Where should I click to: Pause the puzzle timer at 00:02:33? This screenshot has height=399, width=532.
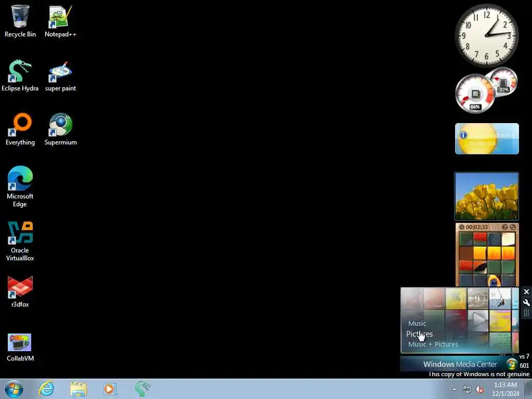coord(461,227)
